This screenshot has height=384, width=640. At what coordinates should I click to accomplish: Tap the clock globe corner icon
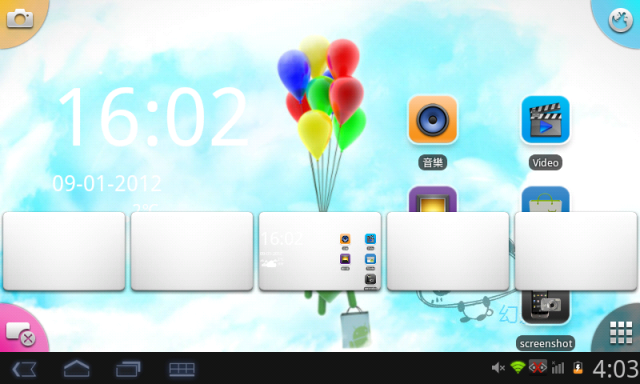620,20
